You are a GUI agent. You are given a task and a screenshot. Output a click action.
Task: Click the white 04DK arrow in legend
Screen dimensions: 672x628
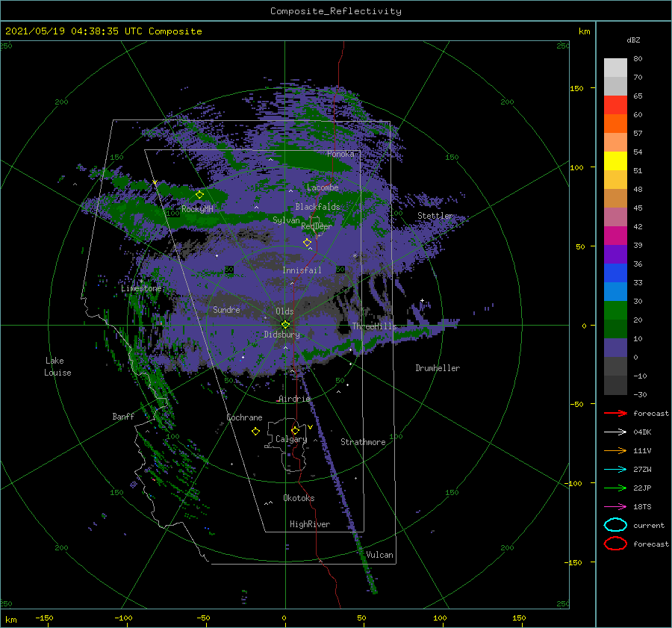615,432
